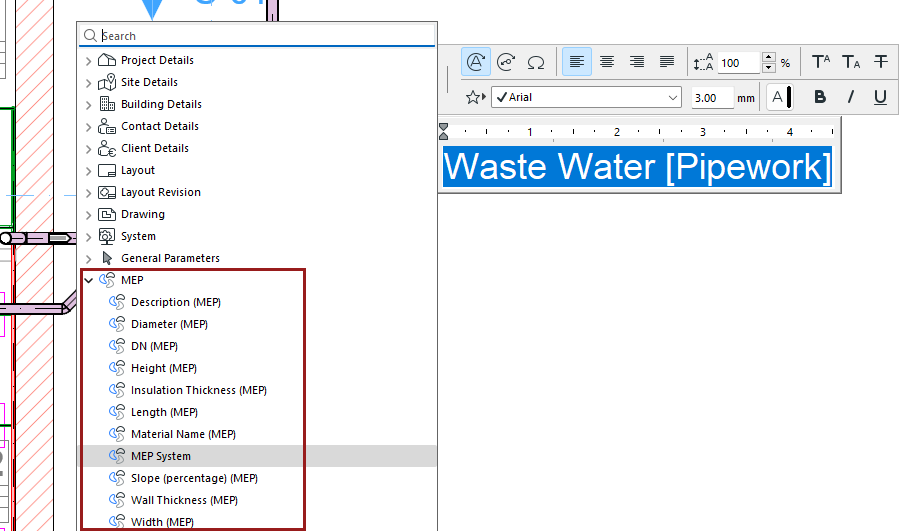The image size is (904, 531).
Task: Set text alignment to center
Action: pyautogui.click(x=607, y=62)
